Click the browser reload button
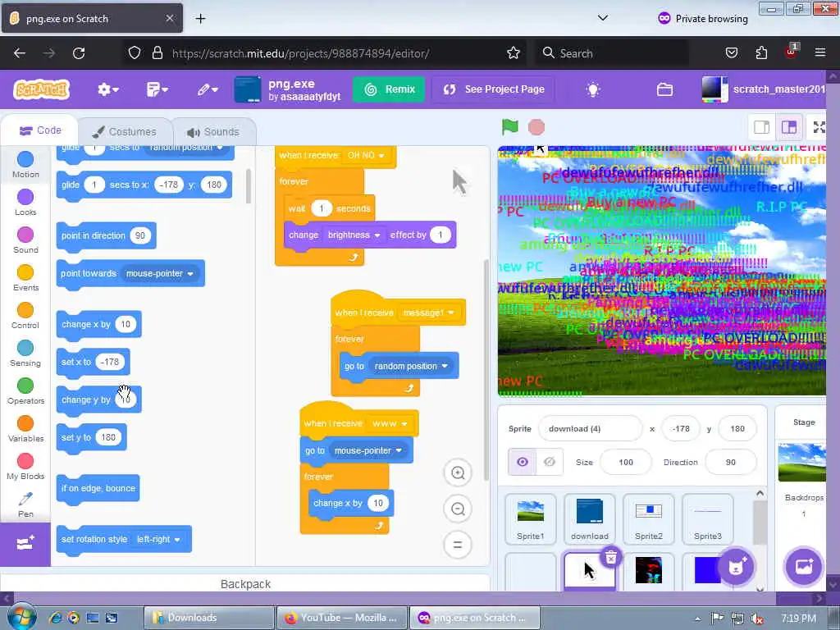 tap(79, 53)
